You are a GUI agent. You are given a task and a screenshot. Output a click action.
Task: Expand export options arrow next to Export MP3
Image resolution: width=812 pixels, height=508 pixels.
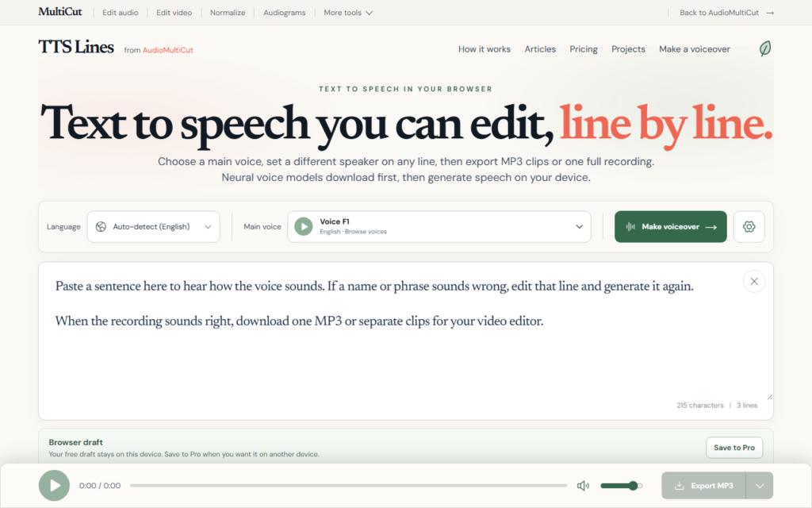(760, 486)
